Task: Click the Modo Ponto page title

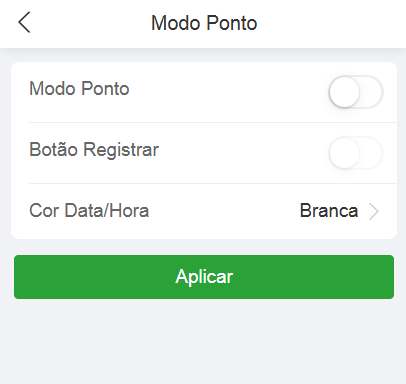Action: (204, 23)
